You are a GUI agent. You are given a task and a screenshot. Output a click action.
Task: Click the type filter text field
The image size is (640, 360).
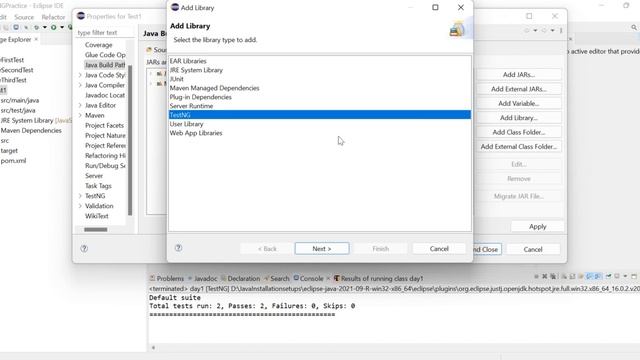tap(104, 33)
